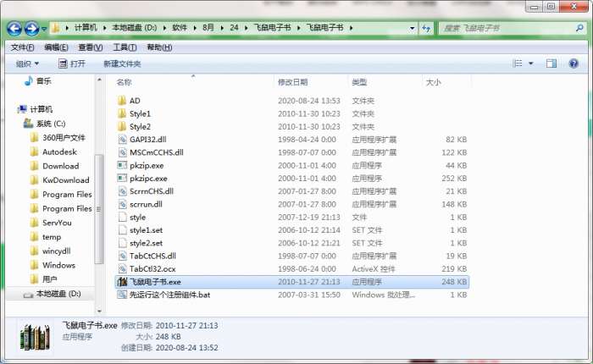Open recent locations dropdown next to Forward

pos(44,29)
